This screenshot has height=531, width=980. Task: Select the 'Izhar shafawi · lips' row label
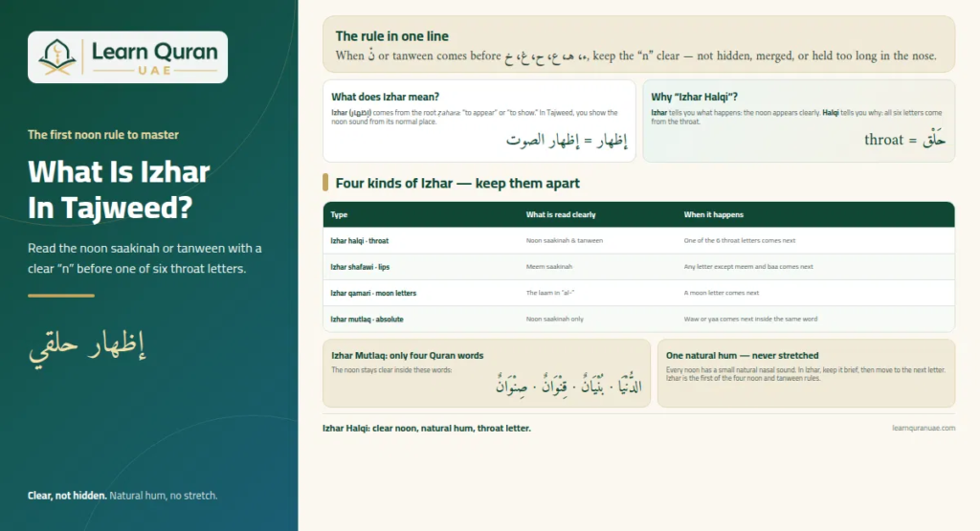point(360,267)
